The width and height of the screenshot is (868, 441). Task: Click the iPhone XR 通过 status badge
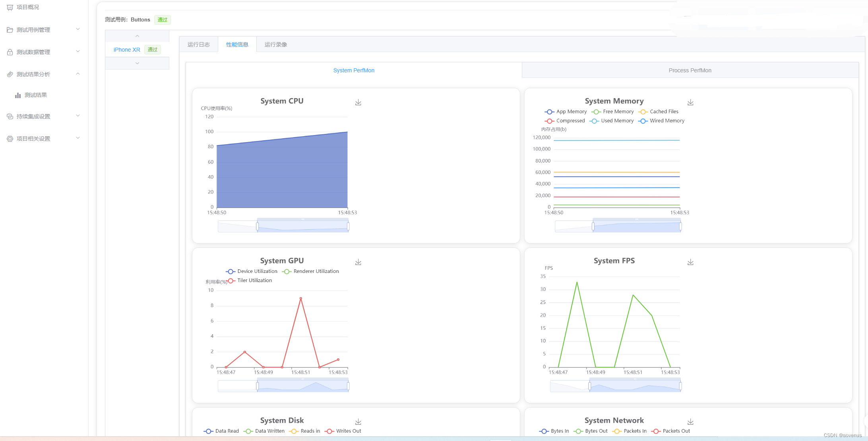(x=152, y=50)
